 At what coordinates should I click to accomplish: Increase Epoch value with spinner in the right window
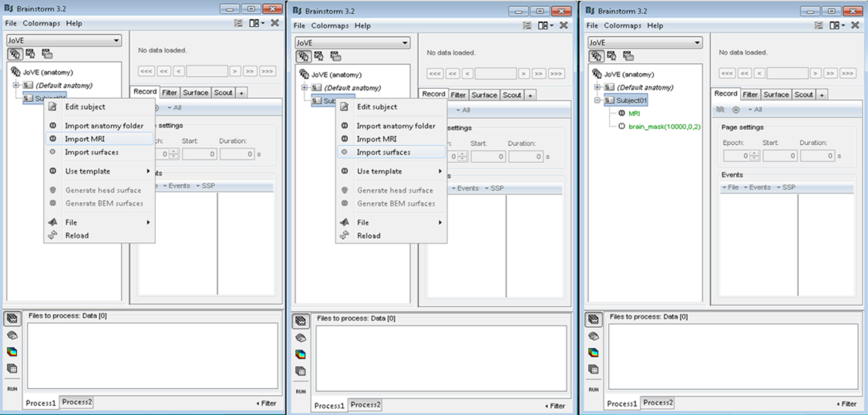[755, 153]
